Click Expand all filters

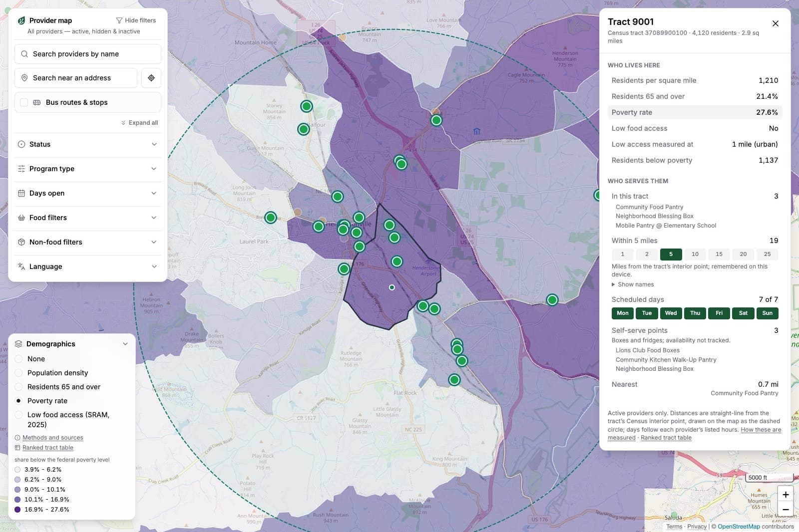(x=139, y=123)
